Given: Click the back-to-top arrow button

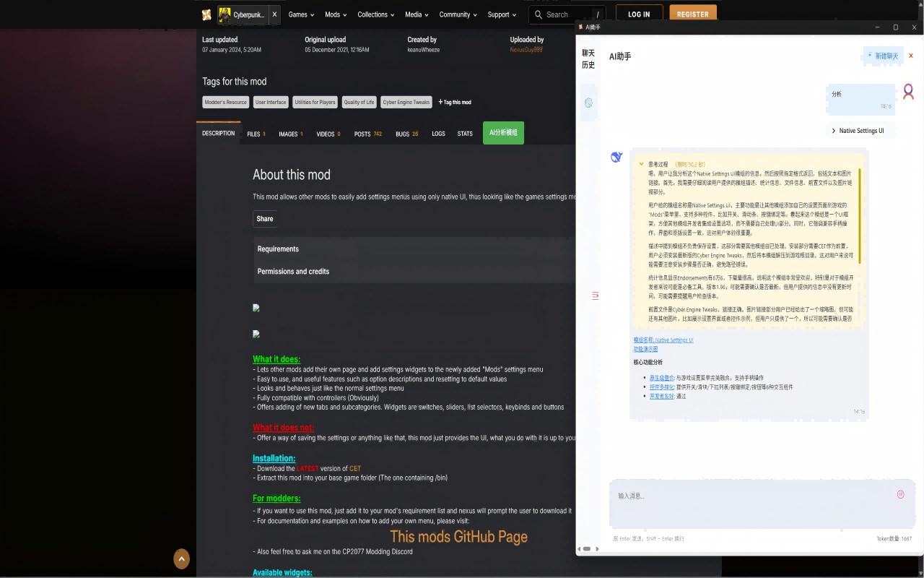Looking at the screenshot, I should pos(181,558).
